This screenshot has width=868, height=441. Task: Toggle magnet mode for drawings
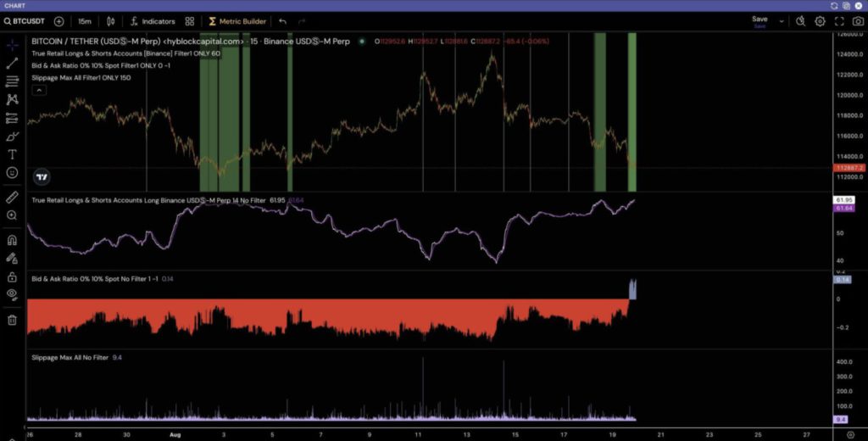(x=13, y=240)
